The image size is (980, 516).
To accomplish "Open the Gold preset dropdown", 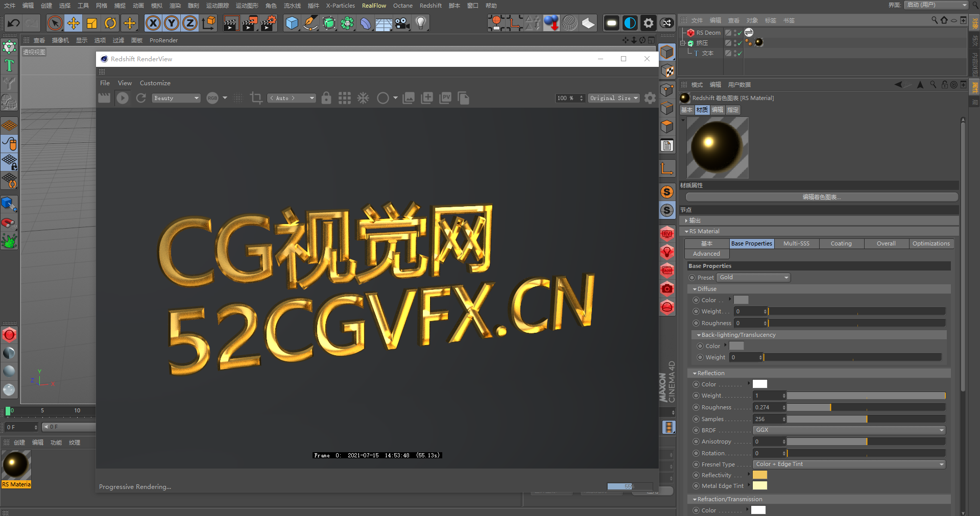I will click(x=753, y=277).
